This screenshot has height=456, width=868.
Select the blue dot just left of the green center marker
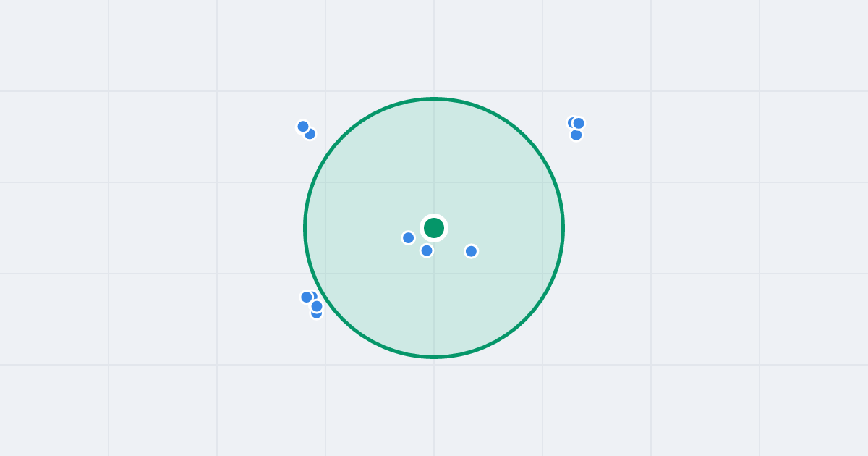point(409,238)
